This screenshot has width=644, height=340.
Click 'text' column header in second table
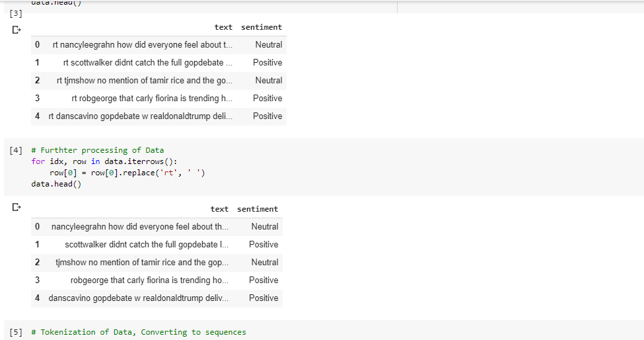coord(219,209)
